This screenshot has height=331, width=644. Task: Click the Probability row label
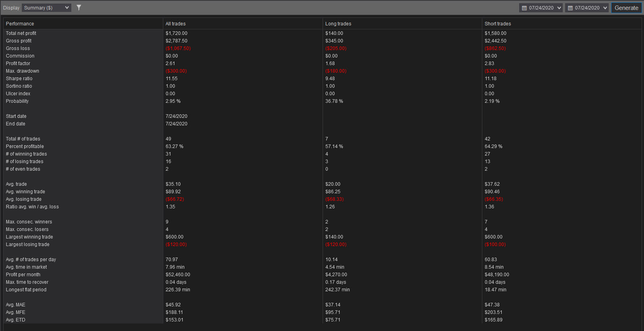[x=17, y=101]
